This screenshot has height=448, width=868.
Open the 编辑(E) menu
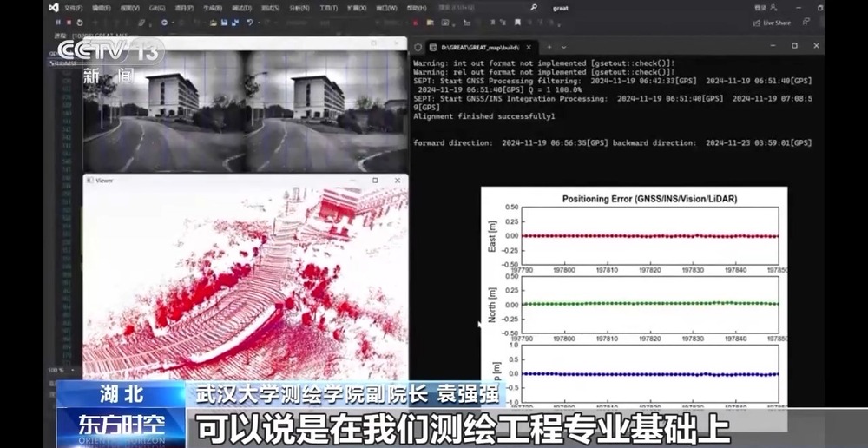102,9
